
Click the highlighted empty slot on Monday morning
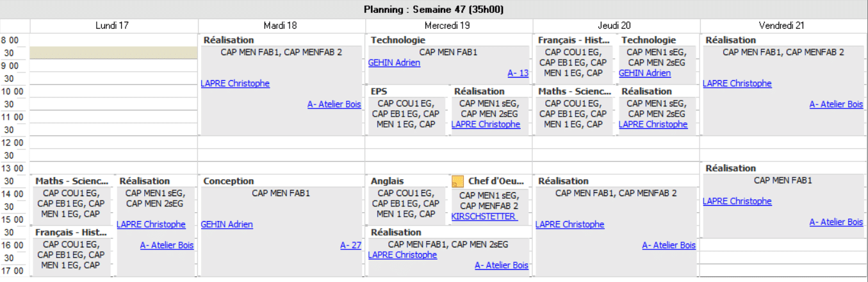point(113,53)
